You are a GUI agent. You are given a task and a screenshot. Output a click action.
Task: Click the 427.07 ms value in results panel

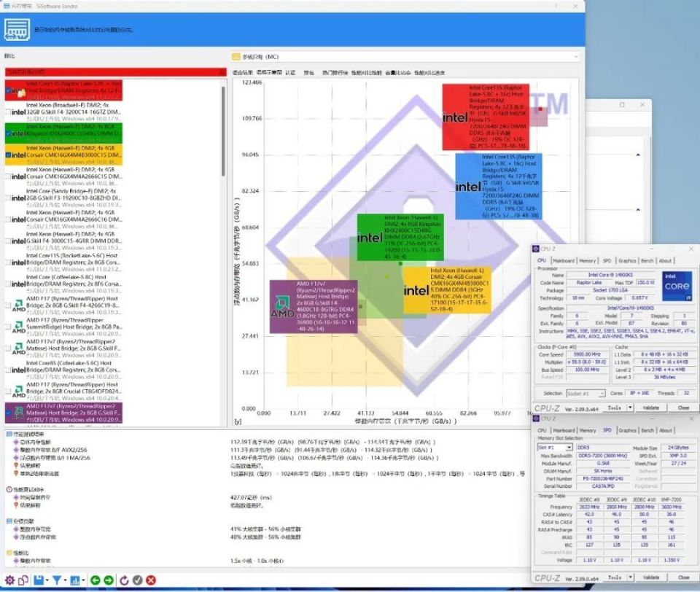tap(251, 497)
